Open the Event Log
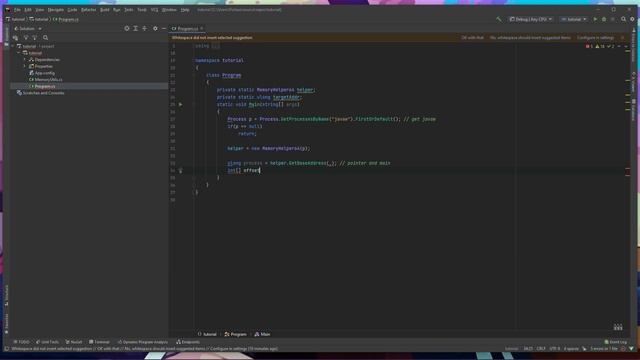The image size is (640, 360). [x=616, y=342]
